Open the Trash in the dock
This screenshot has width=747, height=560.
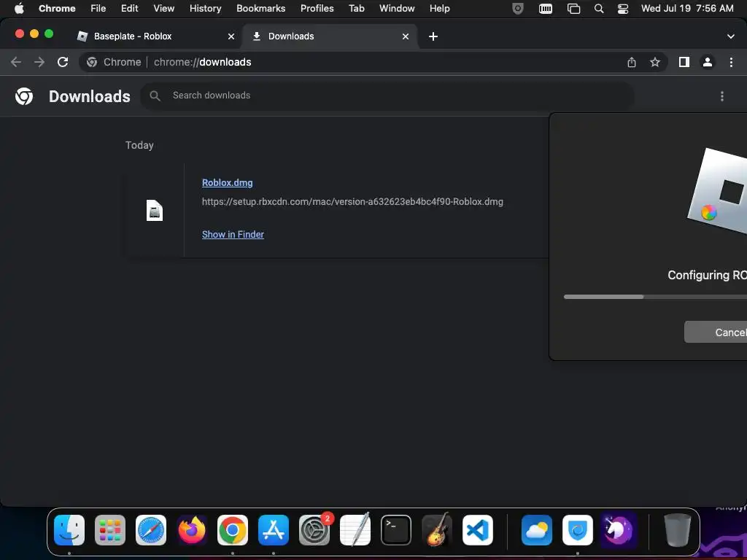[x=678, y=530]
